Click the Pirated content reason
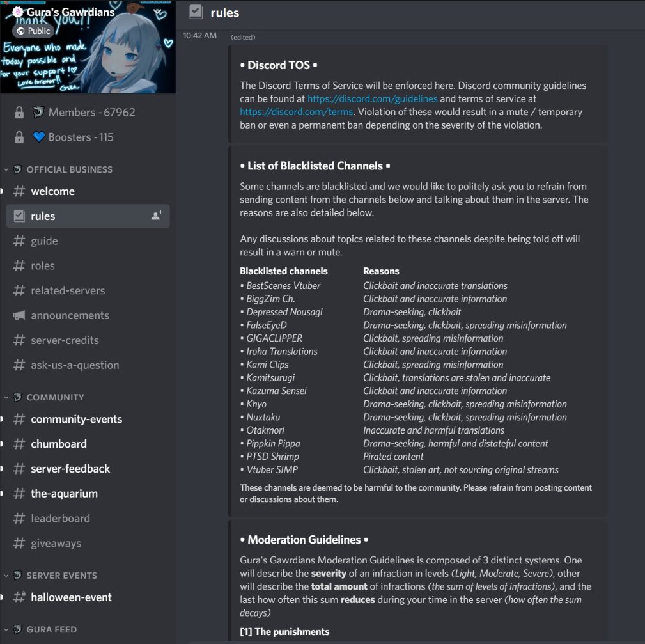The height and width of the screenshot is (644, 645). coord(393,457)
